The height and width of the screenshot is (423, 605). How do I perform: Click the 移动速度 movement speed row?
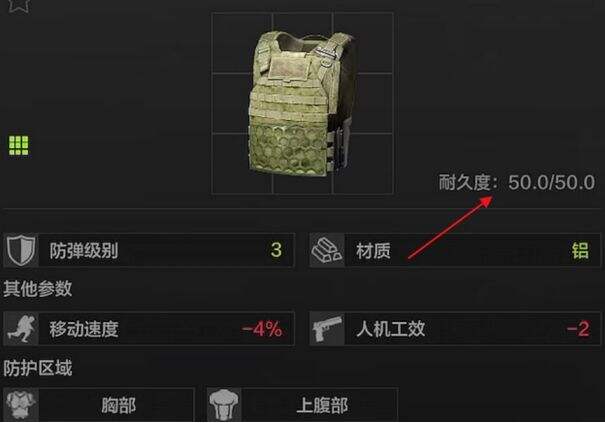[149, 329]
